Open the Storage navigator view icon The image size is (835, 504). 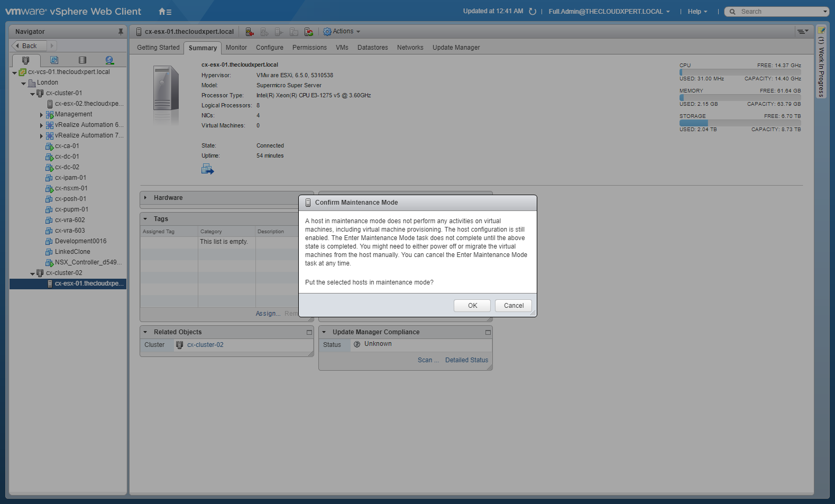(x=82, y=60)
